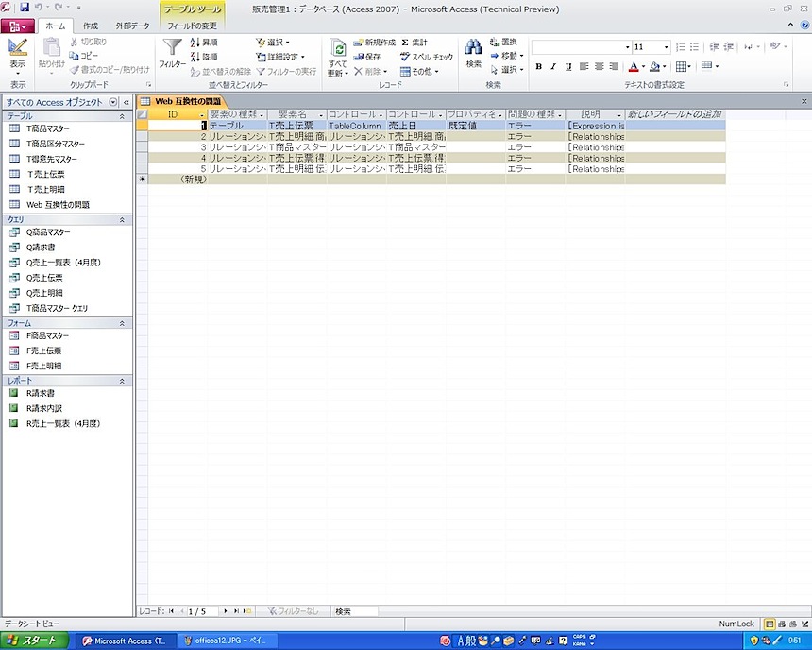This screenshot has height=650, width=812.
Task: Toggle underline formatting
Action: pyautogui.click(x=568, y=66)
